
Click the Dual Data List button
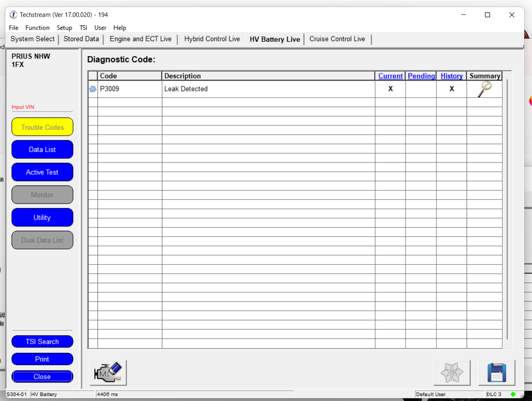tap(42, 240)
